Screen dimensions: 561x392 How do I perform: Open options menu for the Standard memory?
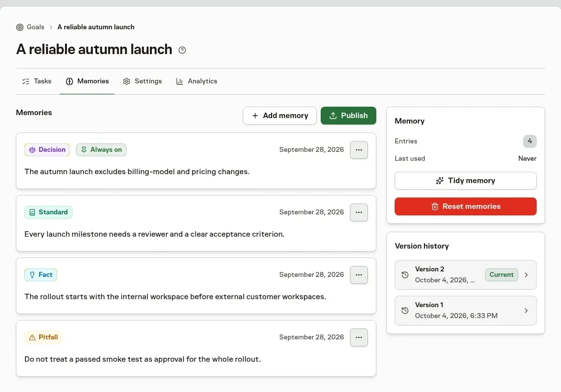point(359,212)
